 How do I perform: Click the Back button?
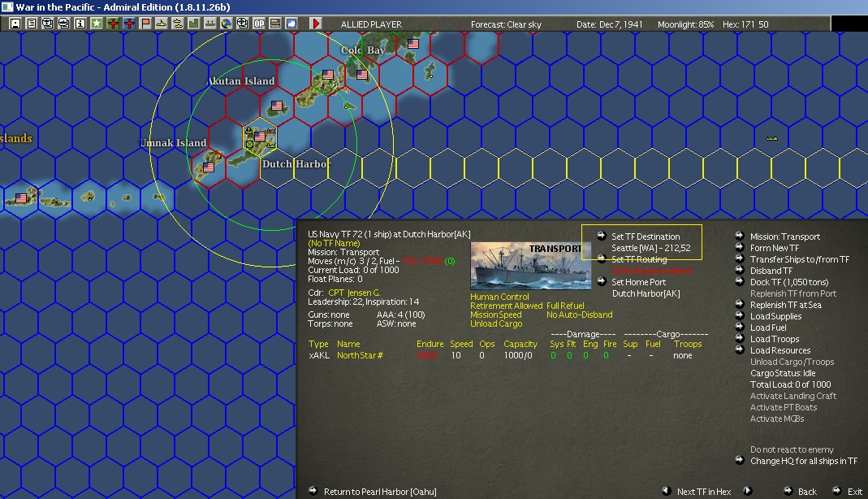click(x=807, y=491)
